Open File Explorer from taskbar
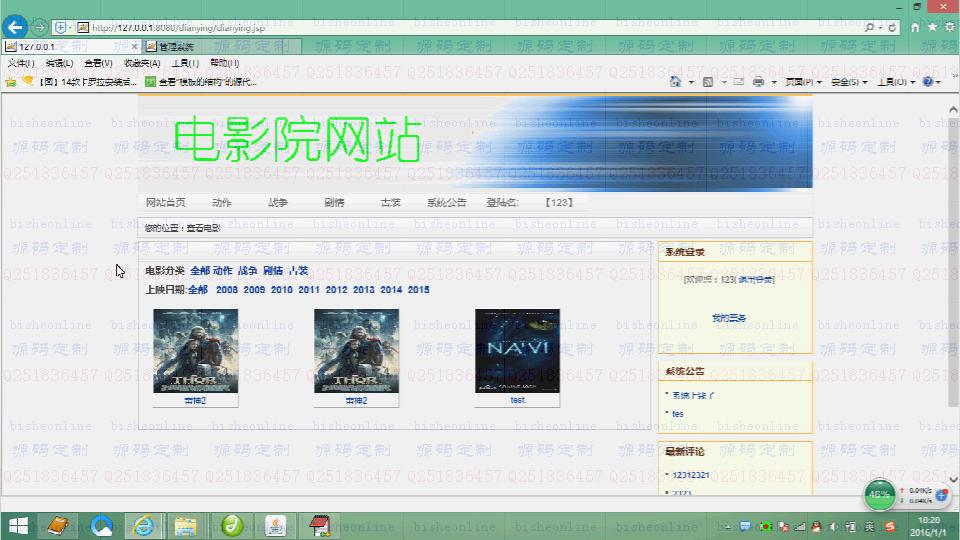This screenshot has height=540, width=960. [185, 526]
